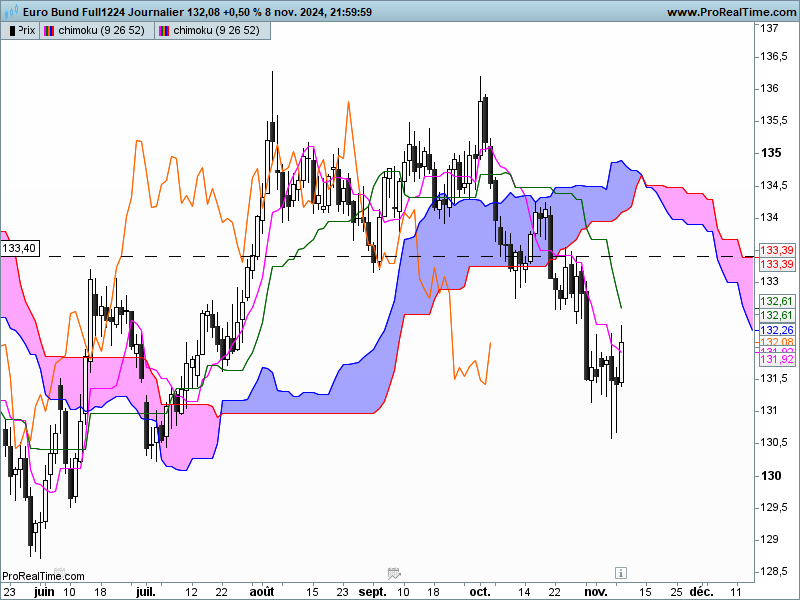Click the lower green 132,61 axis label
800x600 pixels.
[777, 315]
